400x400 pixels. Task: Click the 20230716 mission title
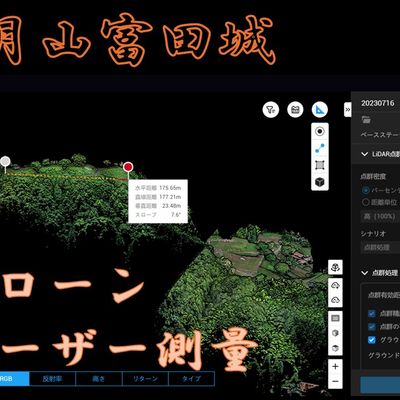(x=378, y=103)
